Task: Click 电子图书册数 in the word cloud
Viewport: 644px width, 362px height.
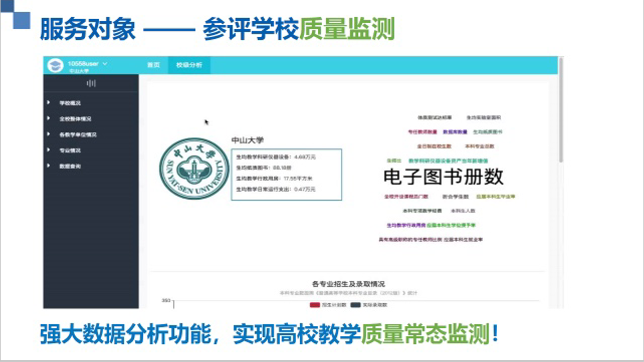Action: click(443, 177)
